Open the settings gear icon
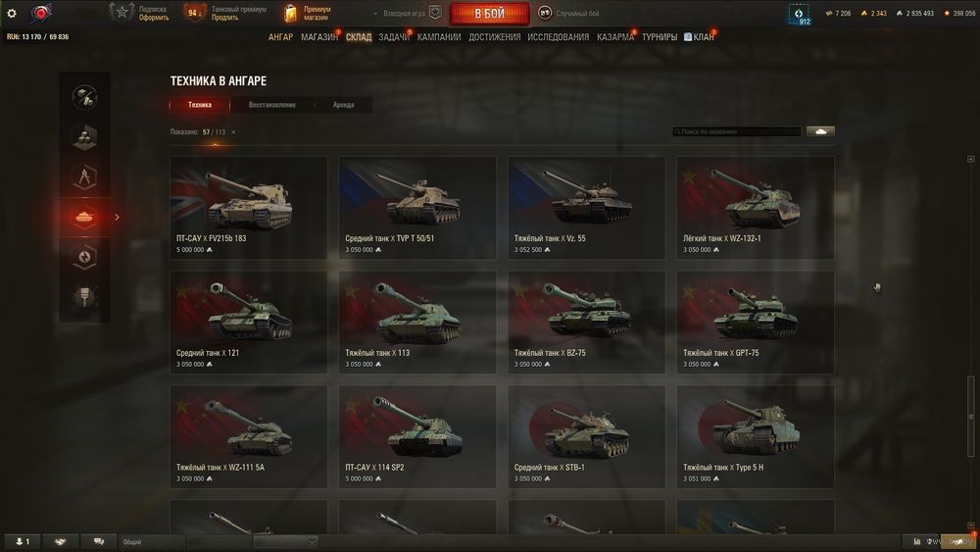 [11, 13]
